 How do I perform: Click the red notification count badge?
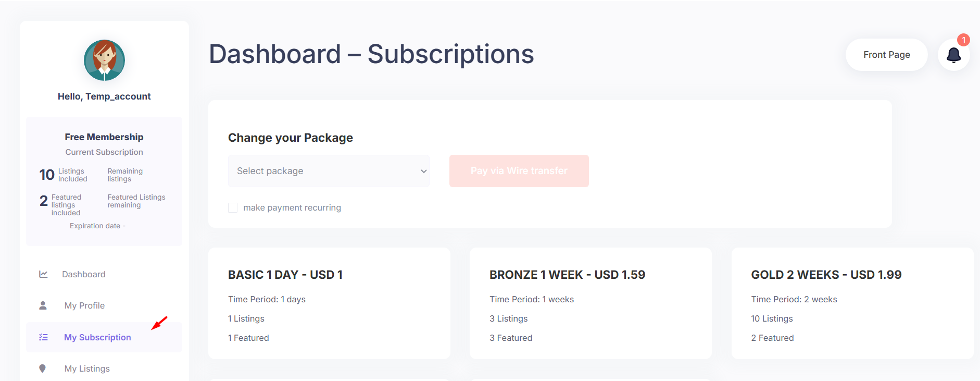pyautogui.click(x=963, y=40)
